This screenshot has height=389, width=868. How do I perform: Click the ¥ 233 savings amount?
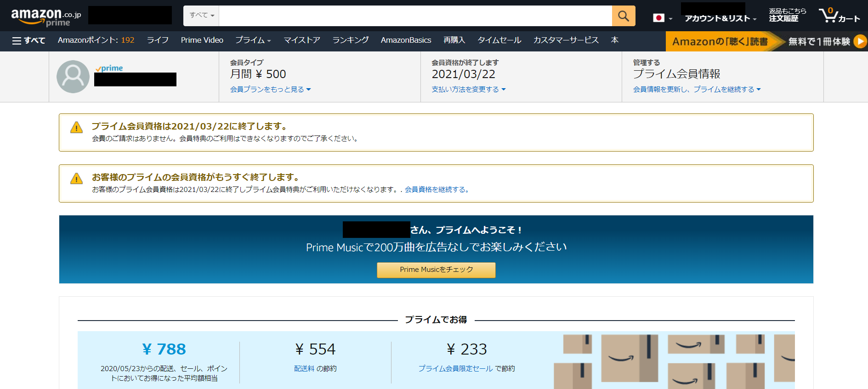(466, 350)
